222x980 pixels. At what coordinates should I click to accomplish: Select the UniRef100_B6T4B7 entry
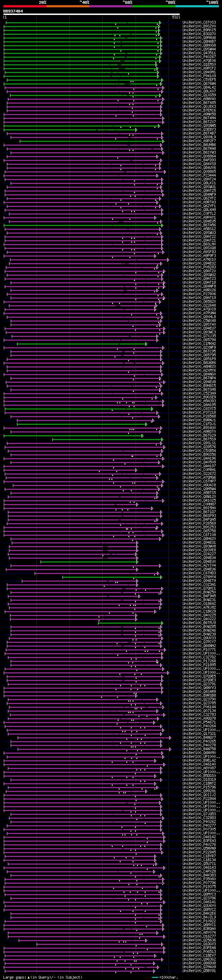(199, 133)
